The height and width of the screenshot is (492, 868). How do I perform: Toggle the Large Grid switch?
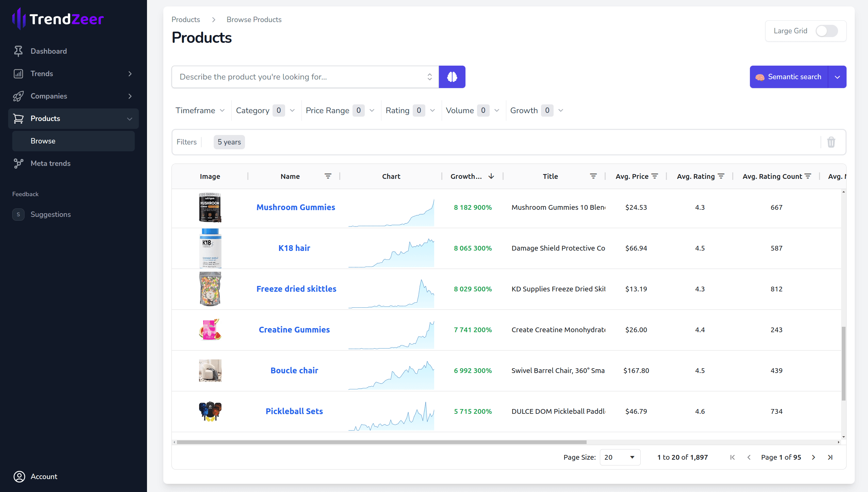826,31
